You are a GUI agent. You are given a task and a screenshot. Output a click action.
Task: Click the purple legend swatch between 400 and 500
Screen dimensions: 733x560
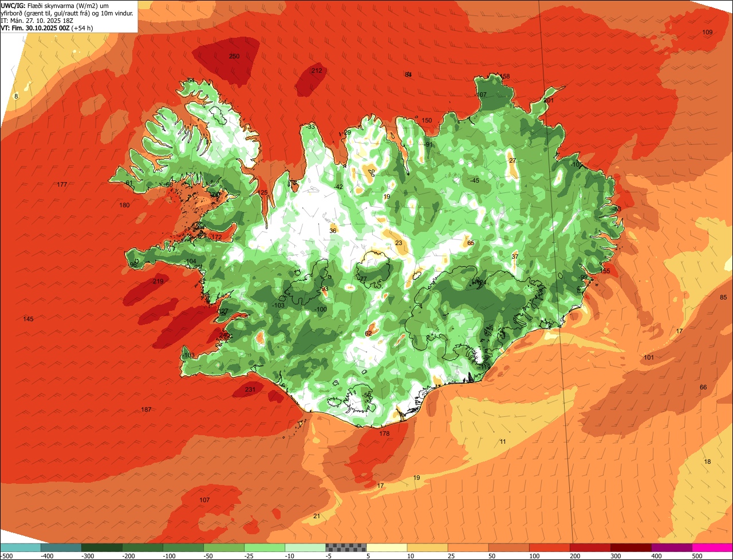(x=671, y=547)
